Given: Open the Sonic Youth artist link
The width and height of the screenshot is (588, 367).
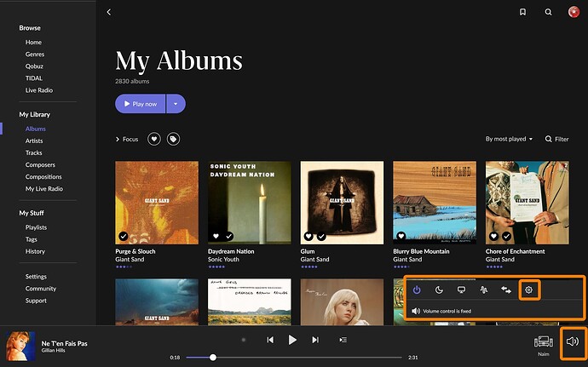Looking at the screenshot, I should click(223, 260).
